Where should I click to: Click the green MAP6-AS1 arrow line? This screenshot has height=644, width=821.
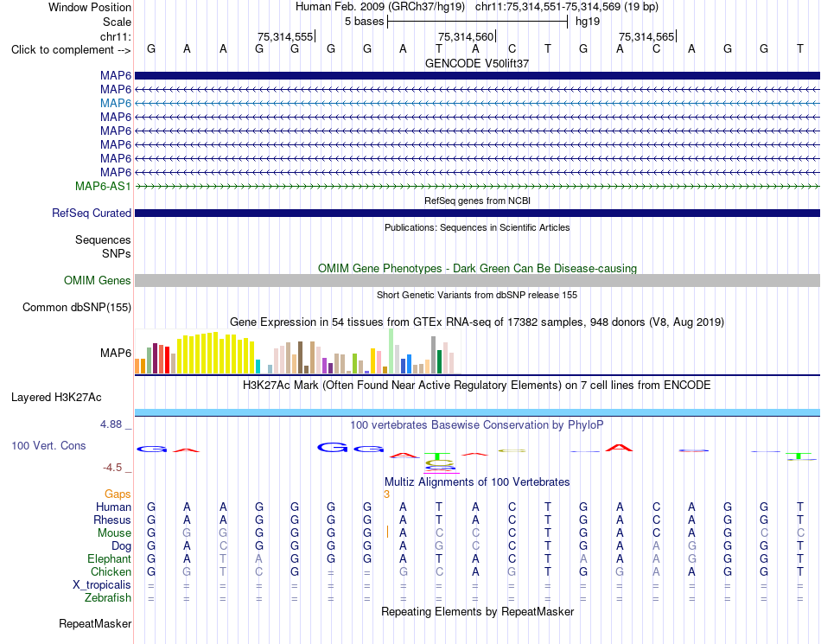[x=477, y=187]
